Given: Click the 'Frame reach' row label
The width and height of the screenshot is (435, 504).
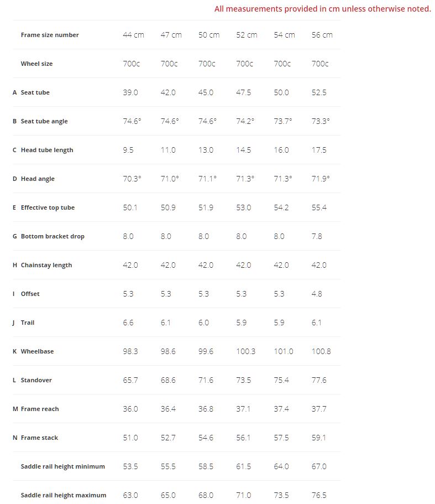Looking at the screenshot, I should [x=40, y=409].
